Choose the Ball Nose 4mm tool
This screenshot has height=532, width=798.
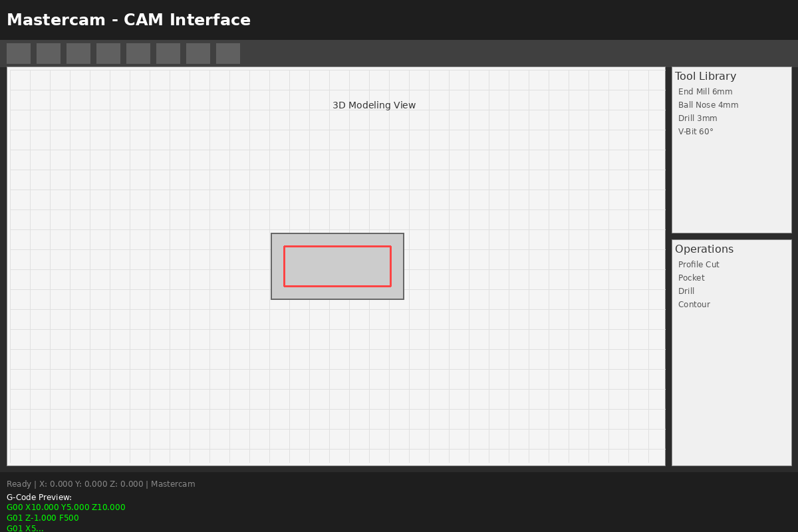coord(708,105)
